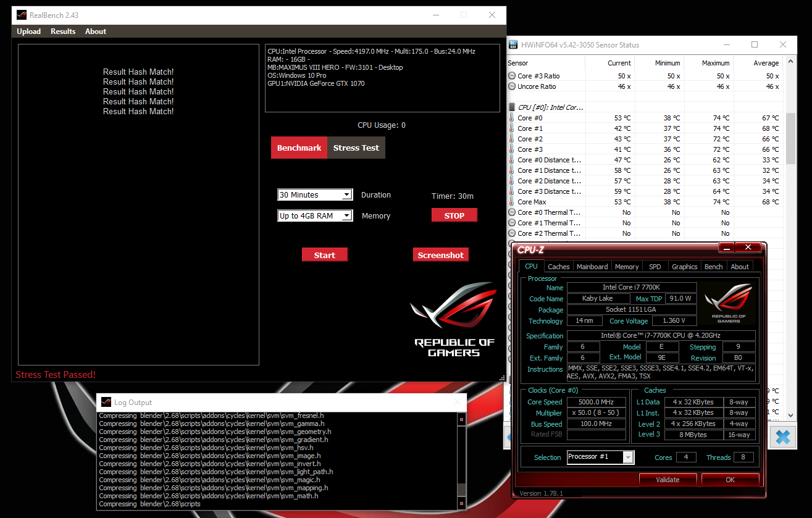Click the thermometer icon beside Core #0
This screenshot has height=518, width=812.
pos(512,118)
